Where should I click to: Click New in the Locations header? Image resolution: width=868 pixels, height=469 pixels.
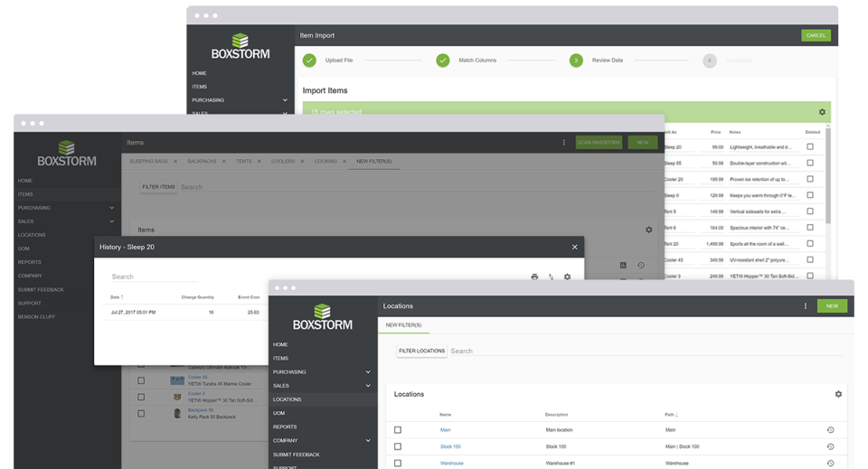click(x=832, y=305)
